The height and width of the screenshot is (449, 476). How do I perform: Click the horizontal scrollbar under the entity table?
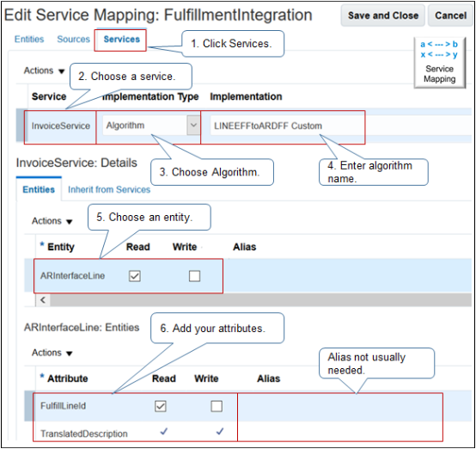260,300
